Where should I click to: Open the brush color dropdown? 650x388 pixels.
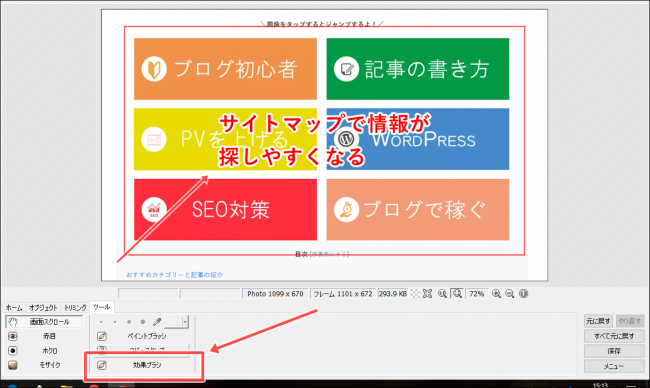pos(185,322)
